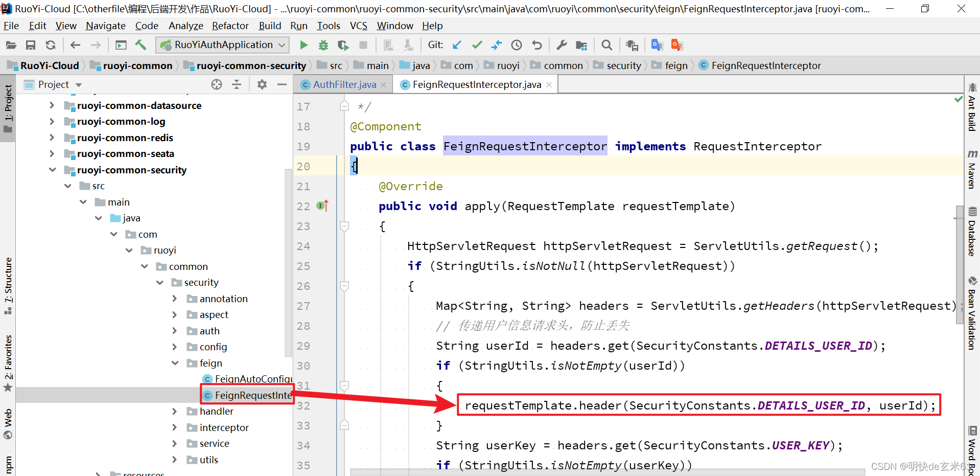Image resolution: width=980 pixels, height=476 pixels.
Task: Open Git update project (pull) action
Action: coord(457,45)
